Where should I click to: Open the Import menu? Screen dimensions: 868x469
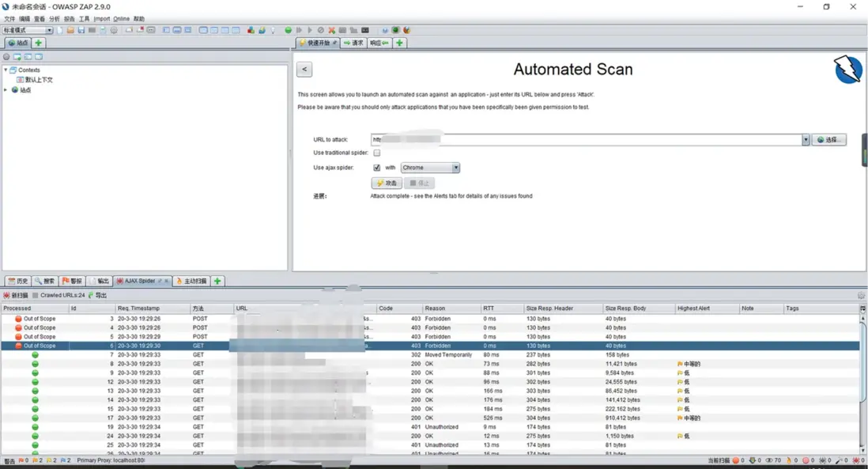pos(102,19)
